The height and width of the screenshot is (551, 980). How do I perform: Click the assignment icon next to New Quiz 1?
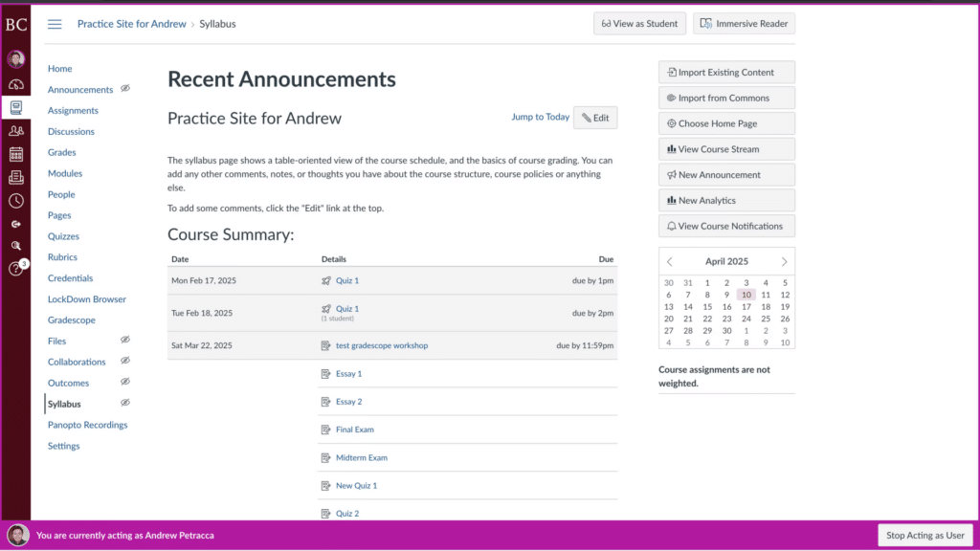[x=325, y=485]
